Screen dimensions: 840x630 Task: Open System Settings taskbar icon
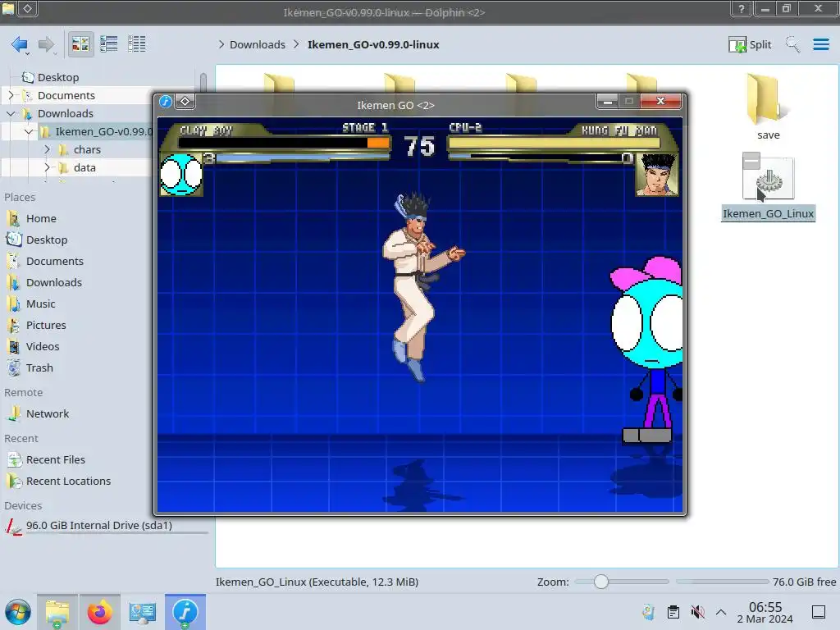142,612
